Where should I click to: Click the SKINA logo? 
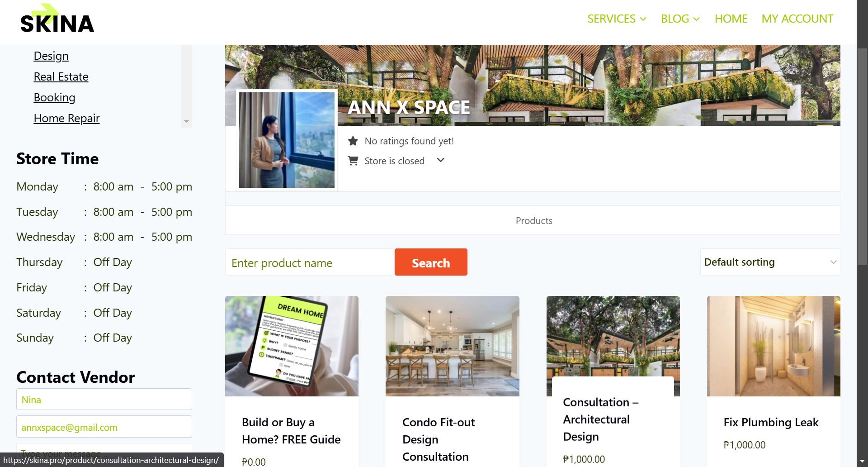coord(57,19)
